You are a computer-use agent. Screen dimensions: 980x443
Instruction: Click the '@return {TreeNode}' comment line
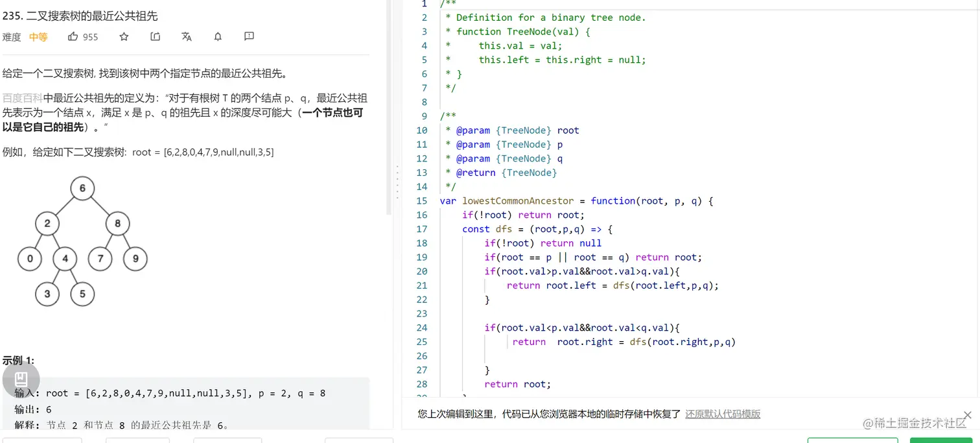pyautogui.click(x=501, y=173)
